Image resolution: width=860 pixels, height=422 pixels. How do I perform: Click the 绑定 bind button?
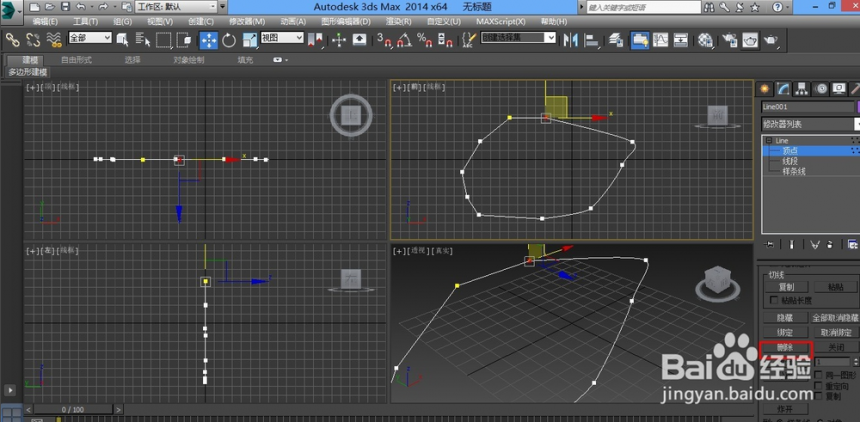785,333
